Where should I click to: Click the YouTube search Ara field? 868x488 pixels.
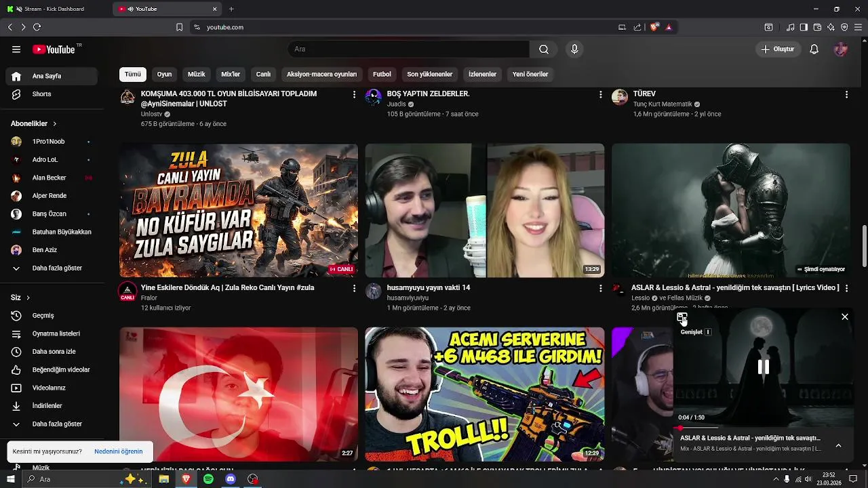(408, 49)
